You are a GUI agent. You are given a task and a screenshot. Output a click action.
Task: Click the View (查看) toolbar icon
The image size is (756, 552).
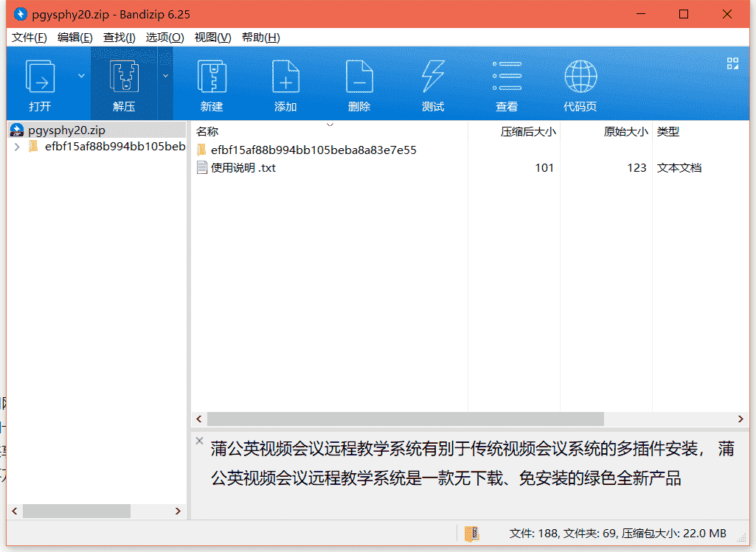point(507,76)
